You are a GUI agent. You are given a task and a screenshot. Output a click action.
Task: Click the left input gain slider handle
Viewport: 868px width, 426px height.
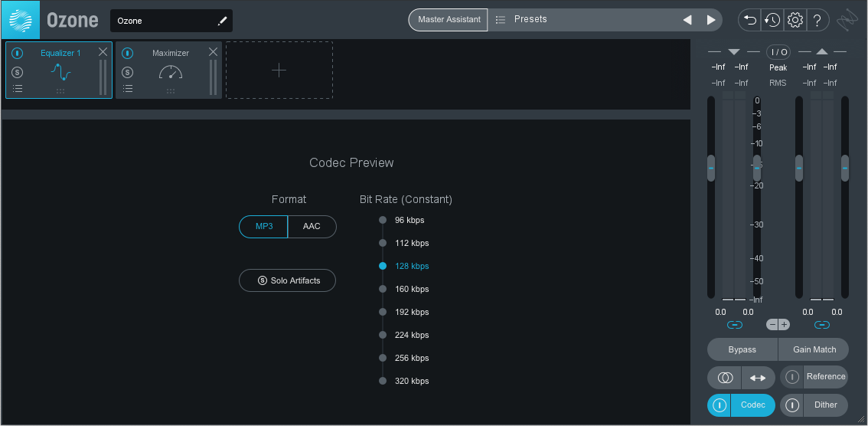tap(711, 168)
